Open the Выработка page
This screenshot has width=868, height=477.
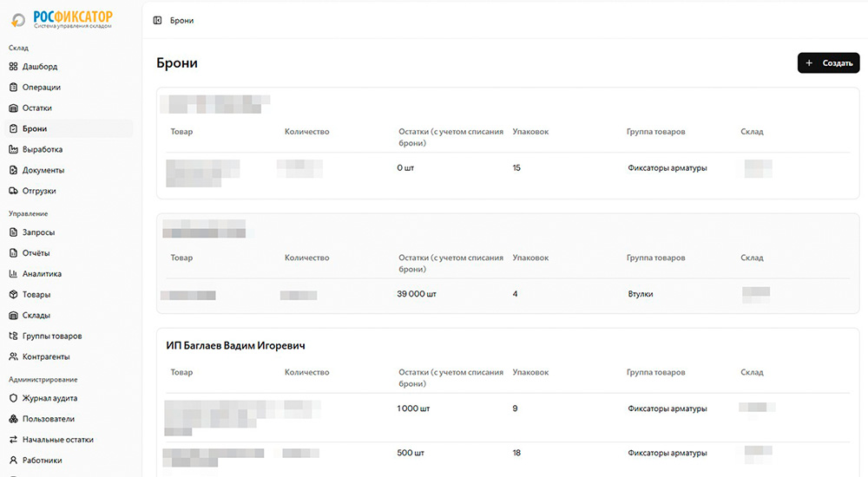(x=69, y=149)
